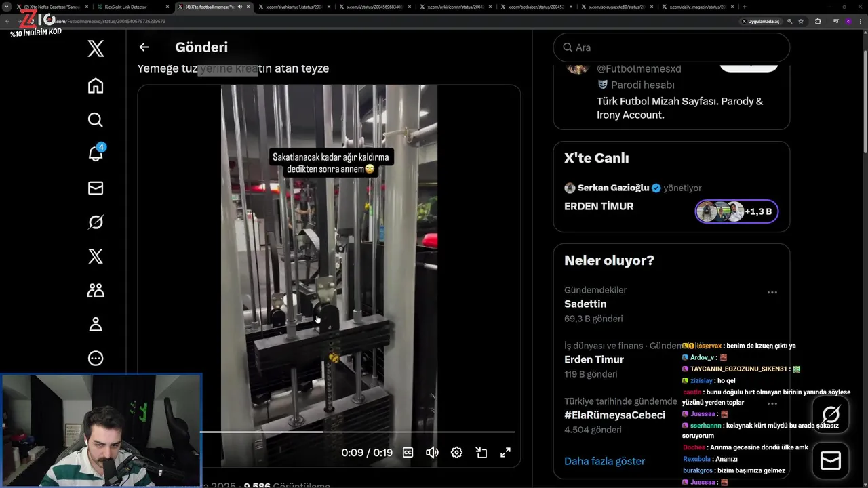Viewport: 868px width, 488px height.
Task: Join the live listeners +1,3 B pill
Action: (736, 211)
